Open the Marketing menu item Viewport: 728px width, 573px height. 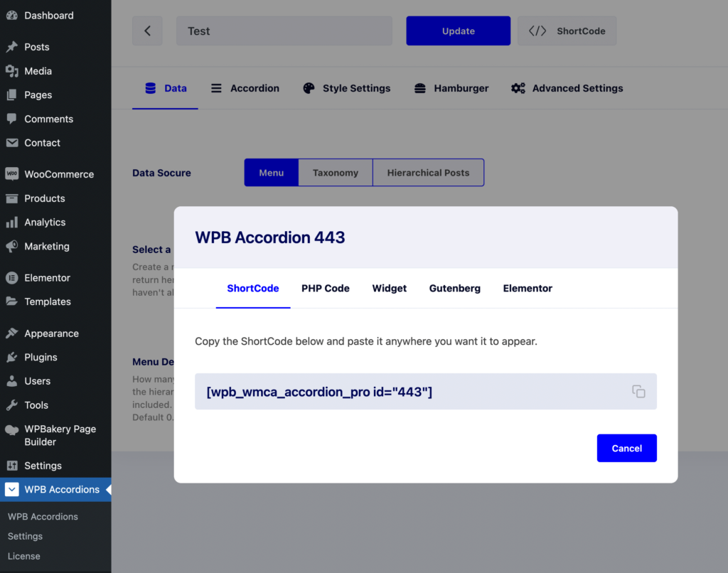tap(55, 246)
